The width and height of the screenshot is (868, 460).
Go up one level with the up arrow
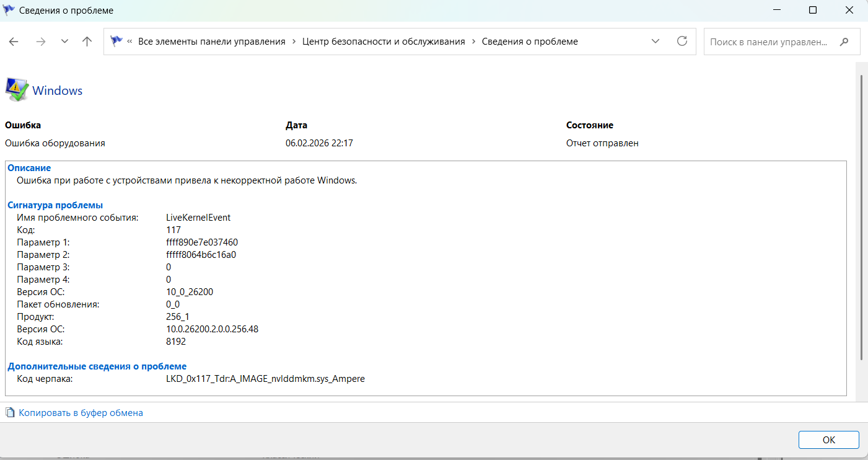pyautogui.click(x=87, y=42)
